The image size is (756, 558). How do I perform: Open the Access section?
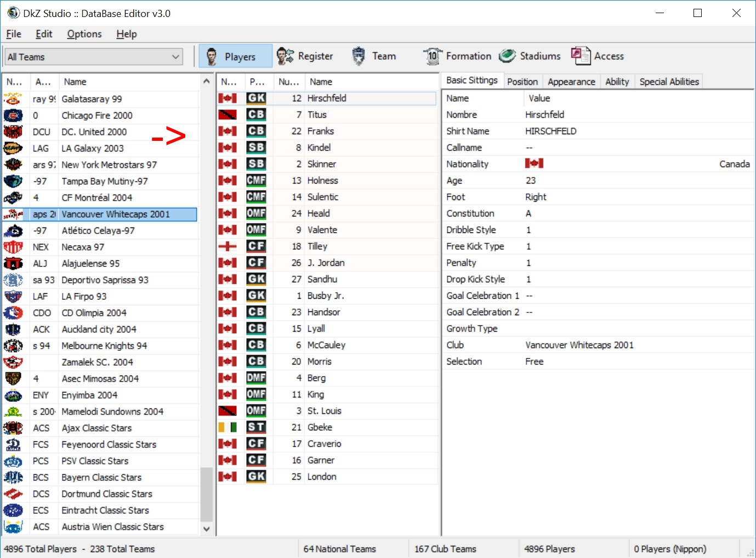tap(597, 56)
